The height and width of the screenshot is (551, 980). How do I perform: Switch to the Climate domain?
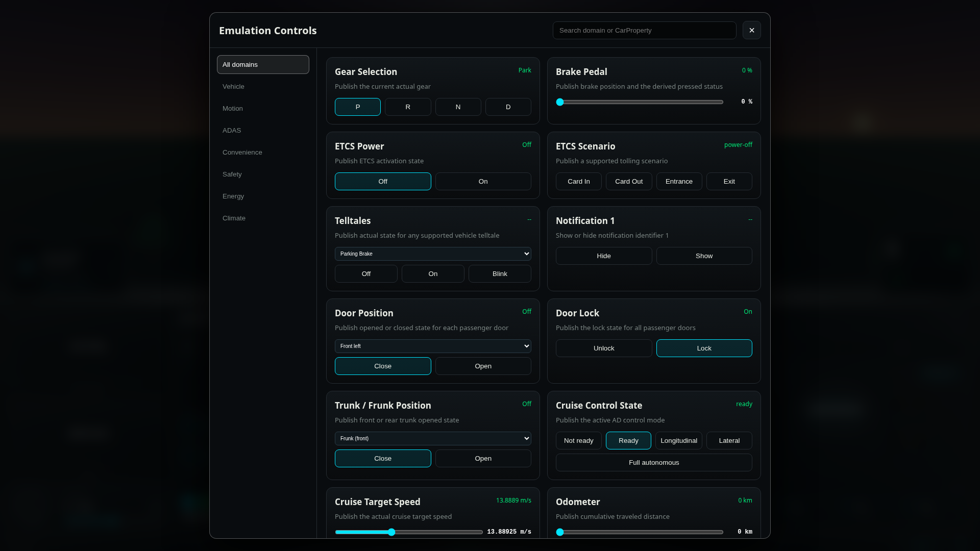(263, 218)
